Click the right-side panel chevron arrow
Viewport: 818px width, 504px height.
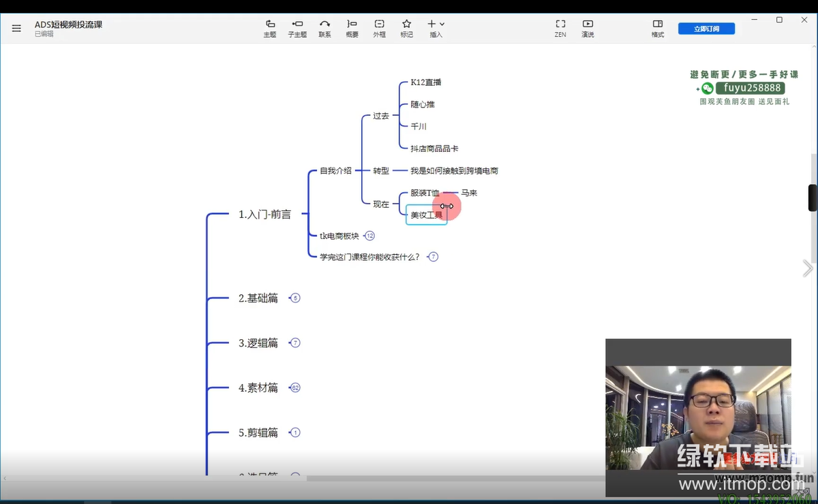tap(808, 268)
